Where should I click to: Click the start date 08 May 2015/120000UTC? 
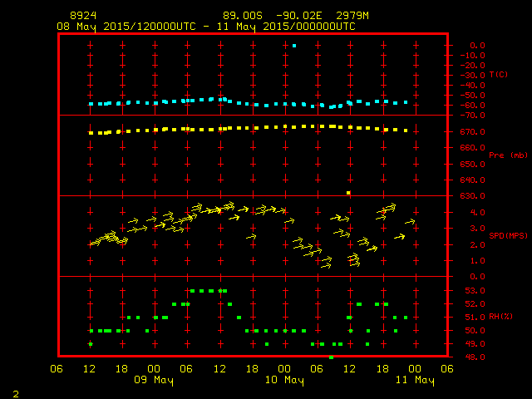tap(126, 26)
